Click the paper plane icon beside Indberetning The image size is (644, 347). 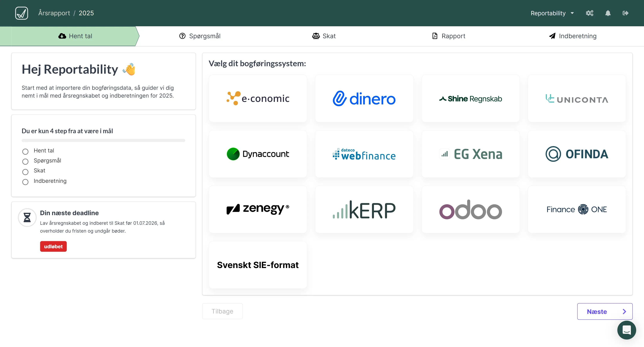coord(552,36)
